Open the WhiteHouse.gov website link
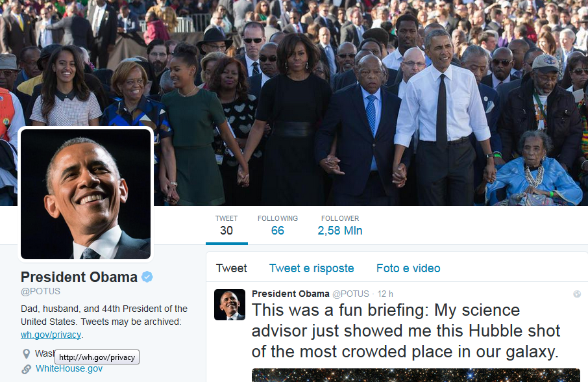The image size is (588, 382). tap(69, 368)
